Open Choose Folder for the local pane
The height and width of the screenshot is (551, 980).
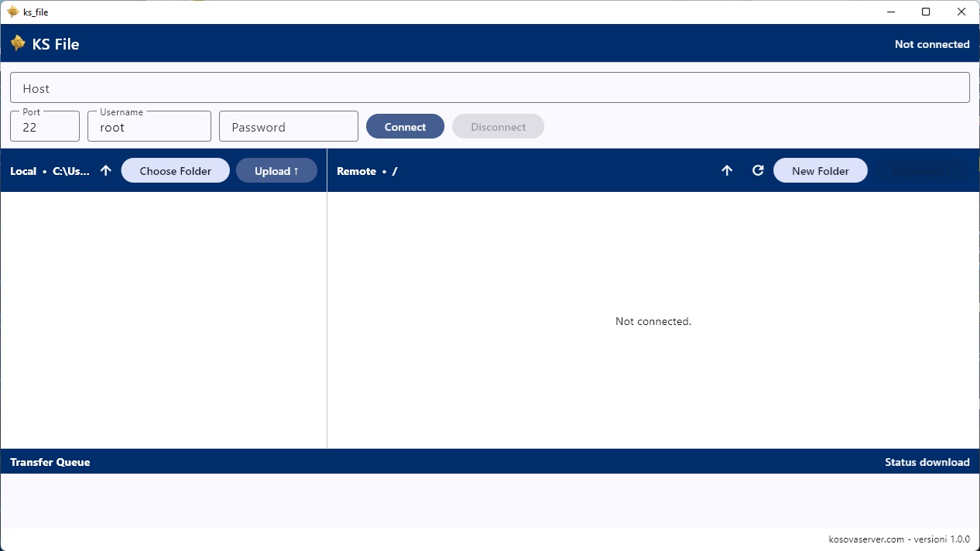click(175, 170)
